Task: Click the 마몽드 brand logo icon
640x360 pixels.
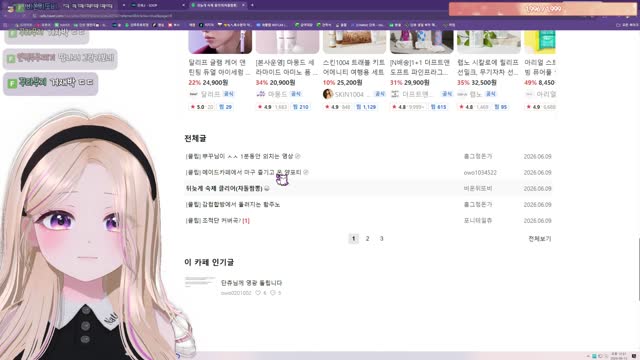Action: (x=260, y=94)
